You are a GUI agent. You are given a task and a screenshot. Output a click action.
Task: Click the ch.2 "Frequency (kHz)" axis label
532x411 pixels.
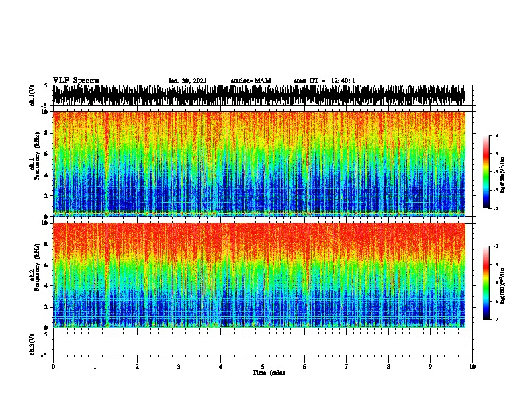(37, 267)
